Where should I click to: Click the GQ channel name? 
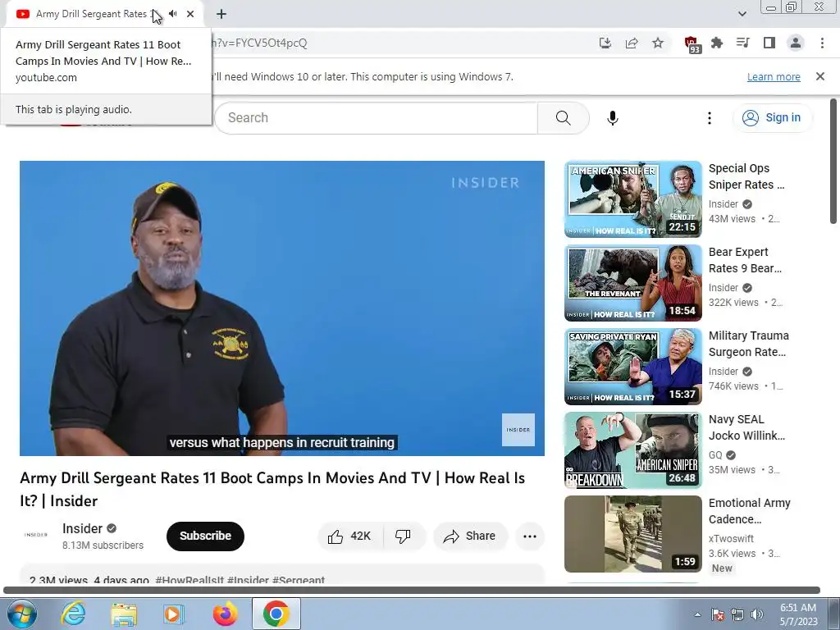(x=715, y=454)
